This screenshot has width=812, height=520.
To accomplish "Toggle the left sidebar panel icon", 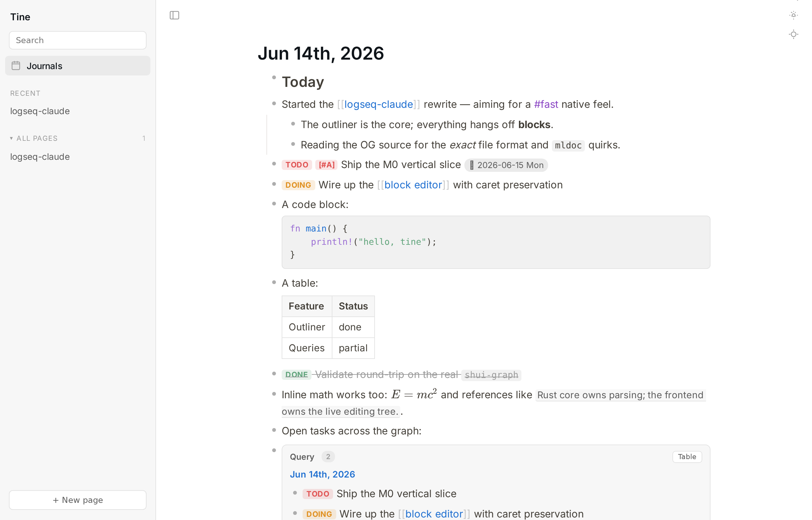I will tap(174, 15).
